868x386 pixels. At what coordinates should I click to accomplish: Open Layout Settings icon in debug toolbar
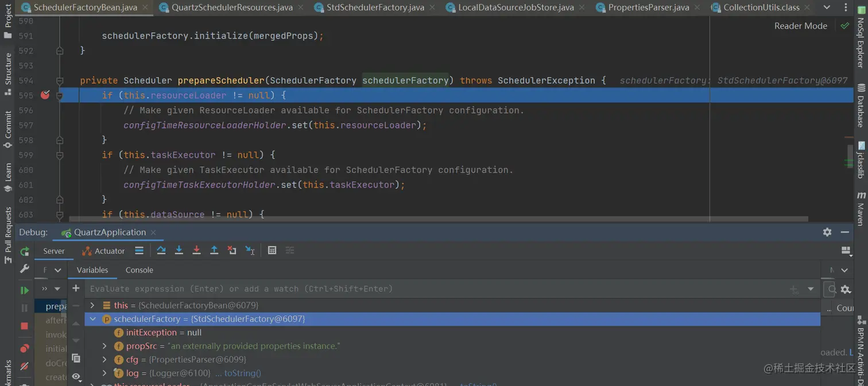(846, 251)
